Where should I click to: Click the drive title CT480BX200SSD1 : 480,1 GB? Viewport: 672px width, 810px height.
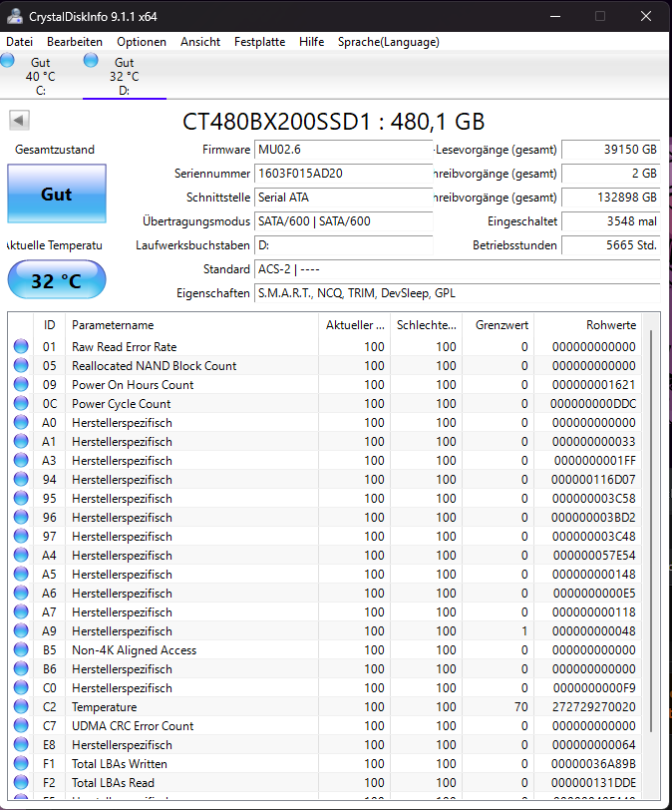pos(333,122)
